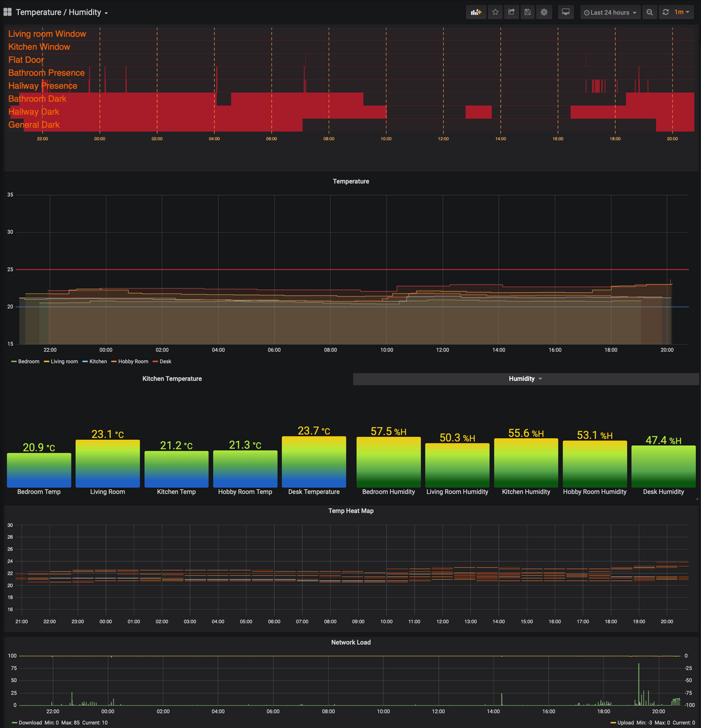This screenshot has width=701, height=728.
Task: Click Flat Door row label
Action: tap(26, 60)
